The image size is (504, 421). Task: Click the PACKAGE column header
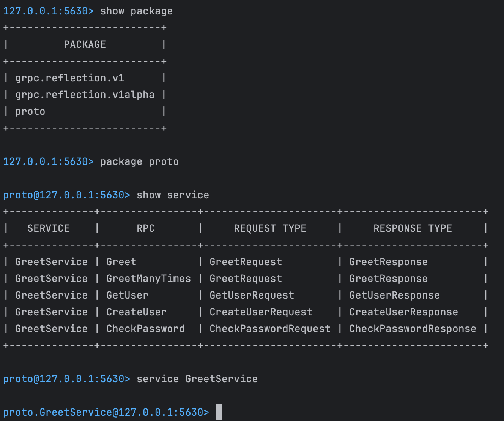pyautogui.click(x=85, y=44)
